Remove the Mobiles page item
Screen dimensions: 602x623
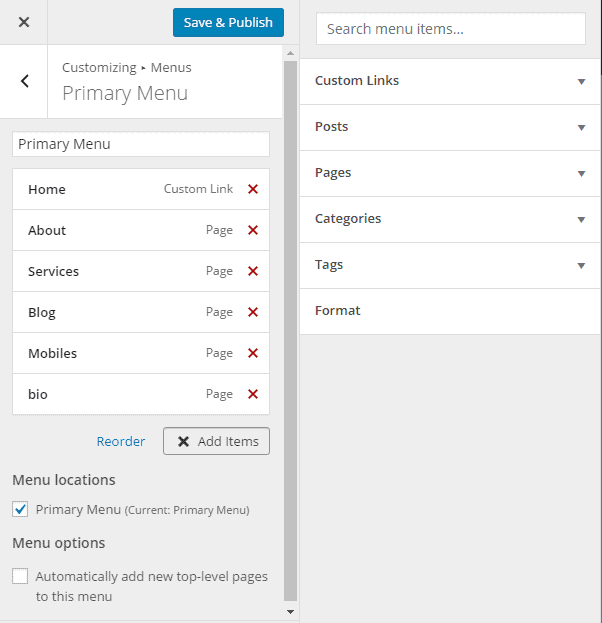pyautogui.click(x=253, y=353)
